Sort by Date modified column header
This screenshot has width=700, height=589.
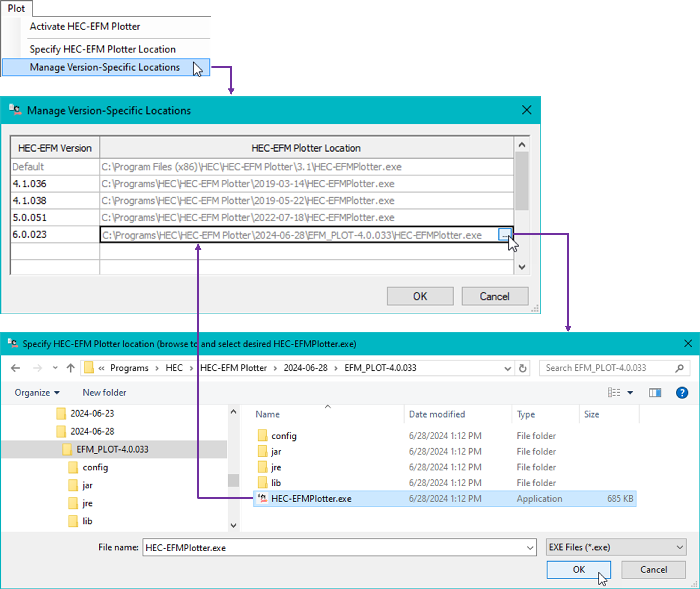[437, 414]
